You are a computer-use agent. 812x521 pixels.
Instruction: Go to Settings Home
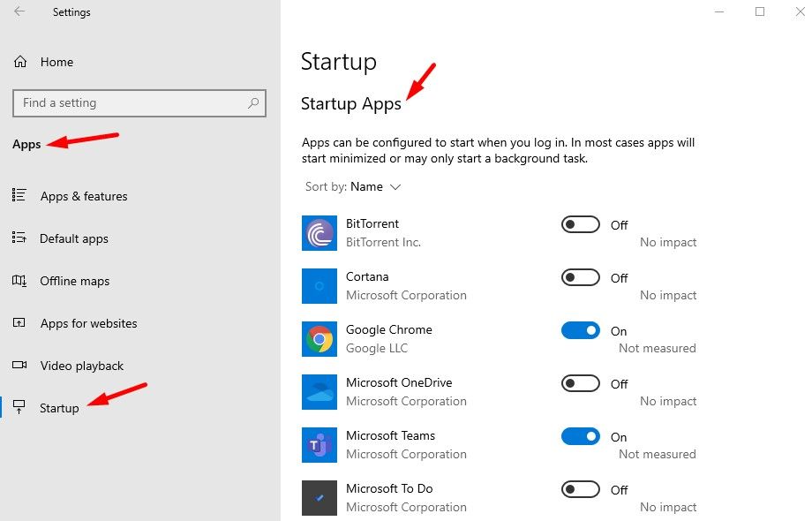[x=56, y=62]
